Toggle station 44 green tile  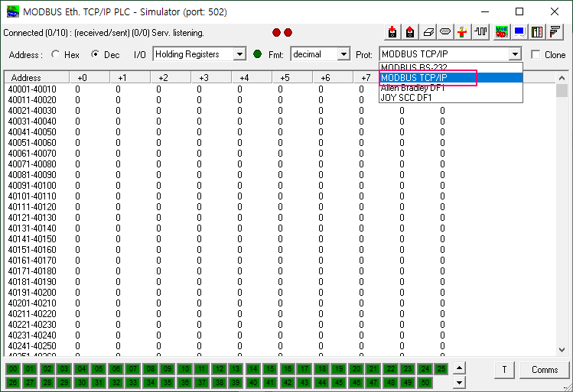click(x=322, y=383)
